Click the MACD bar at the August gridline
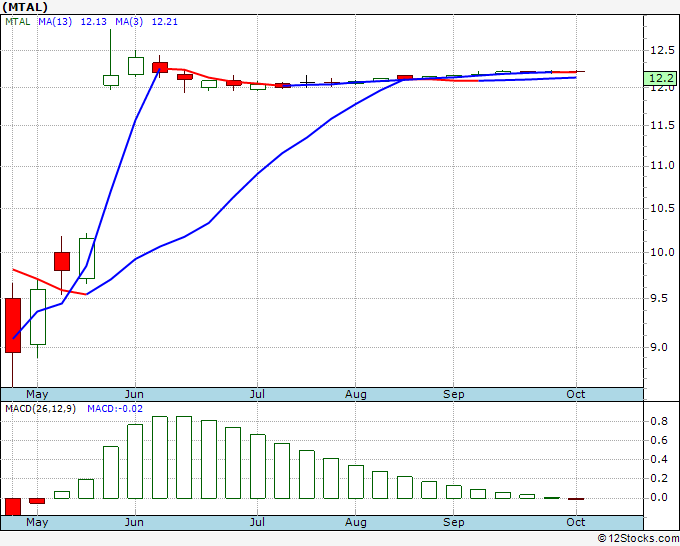The height and width of the screenshot is (546, 680). click(356, 482)
